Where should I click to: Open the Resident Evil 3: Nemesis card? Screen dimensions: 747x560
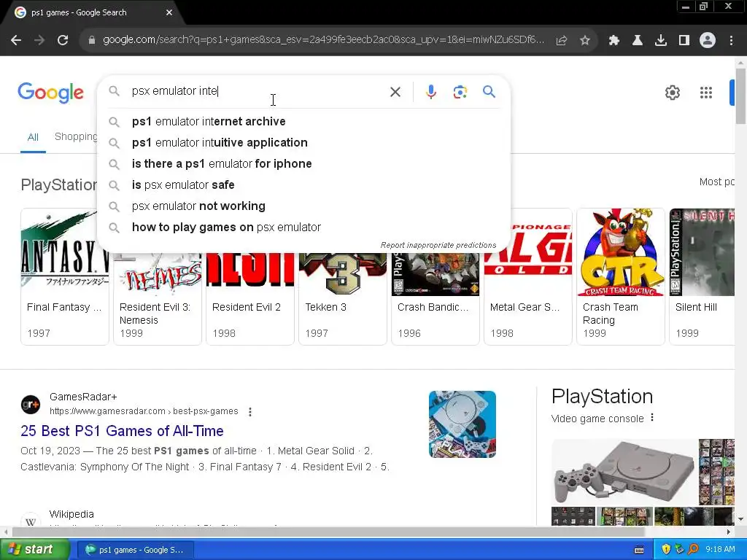click(x=158, y=299)
